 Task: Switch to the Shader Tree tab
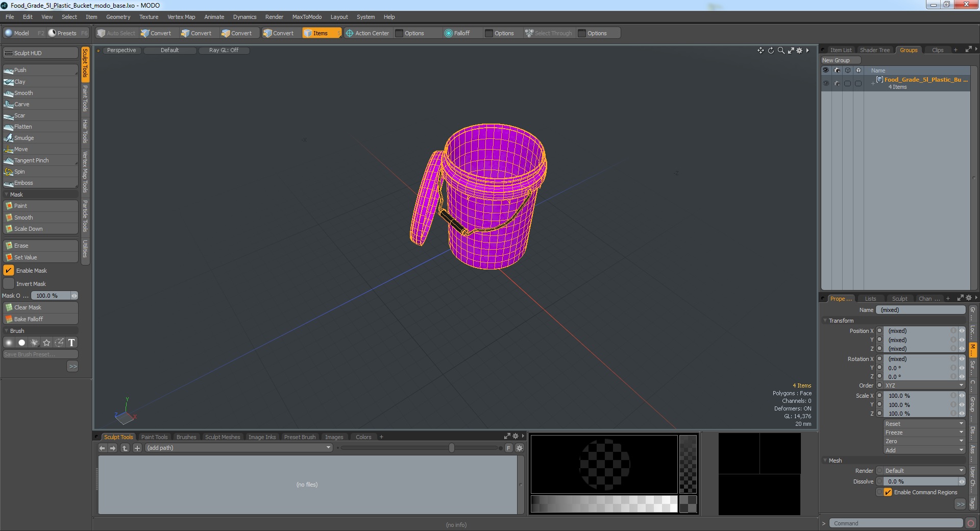874,50
